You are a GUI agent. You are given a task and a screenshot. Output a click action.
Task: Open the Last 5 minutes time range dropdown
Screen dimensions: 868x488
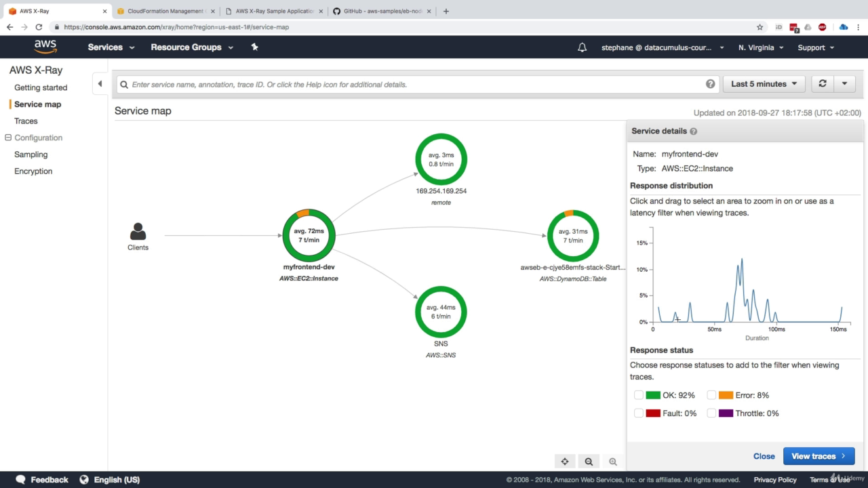click(x=764, y=84)
